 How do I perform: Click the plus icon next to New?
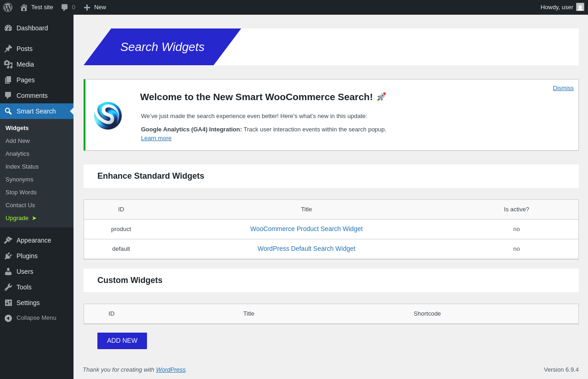point(87,7)
